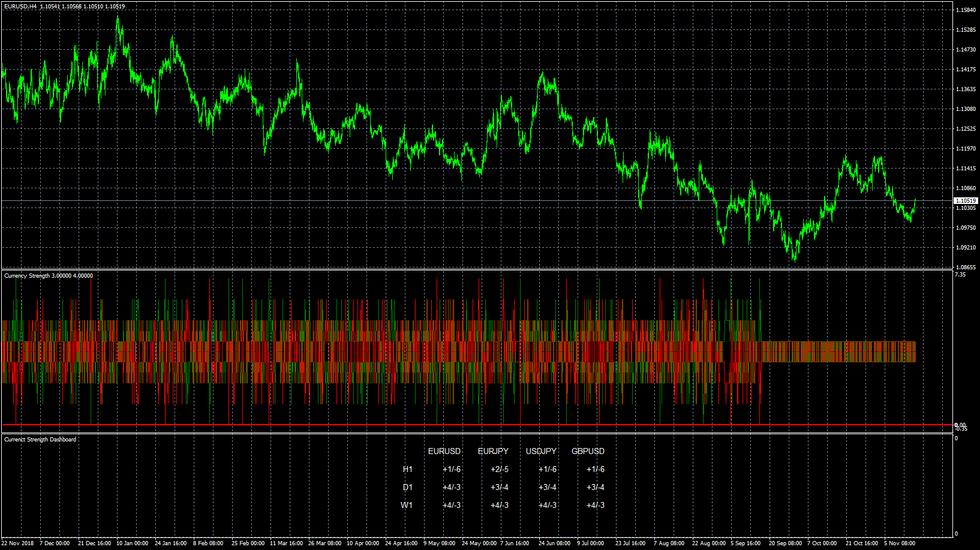Click the 1.14175 price scale label
This screenshot has height=550, width=980.
[x=966, y=70]
